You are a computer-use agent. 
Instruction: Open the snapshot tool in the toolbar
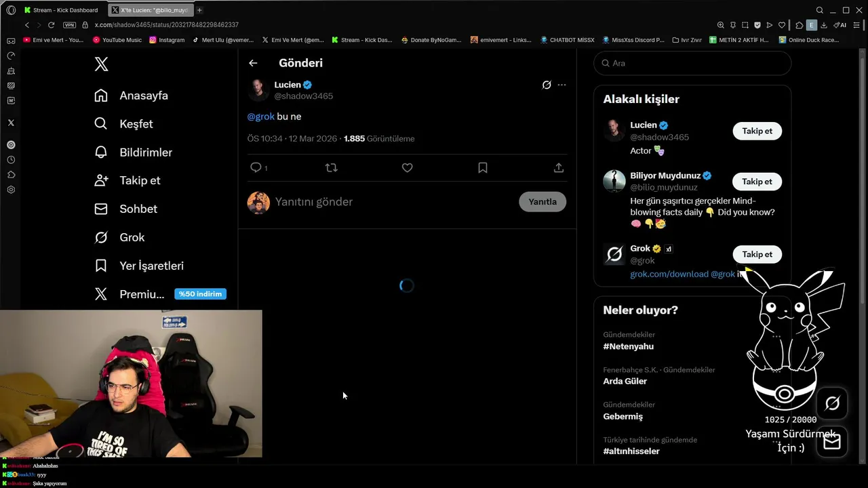click(x=745, y=25)
